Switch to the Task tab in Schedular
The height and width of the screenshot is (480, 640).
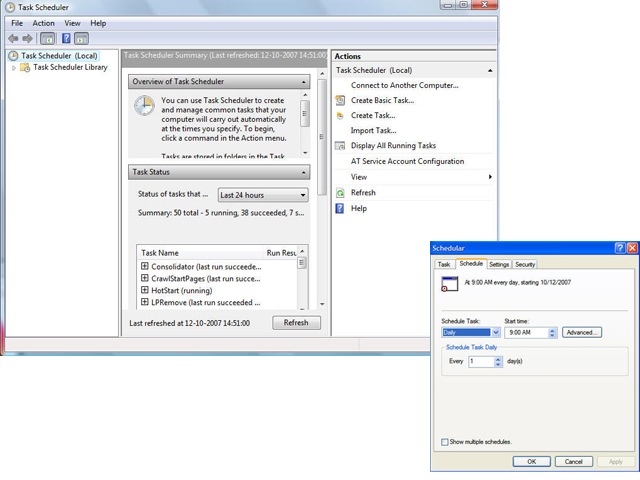coord(444,264)
